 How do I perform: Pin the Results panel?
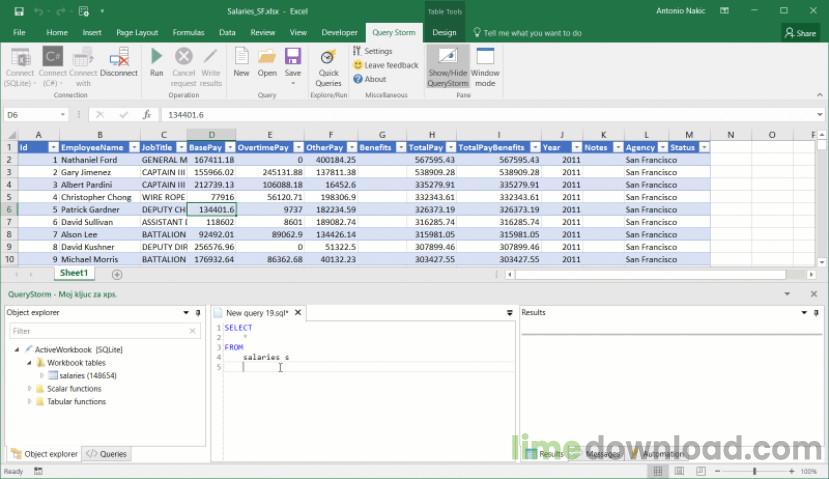(816, 313)
